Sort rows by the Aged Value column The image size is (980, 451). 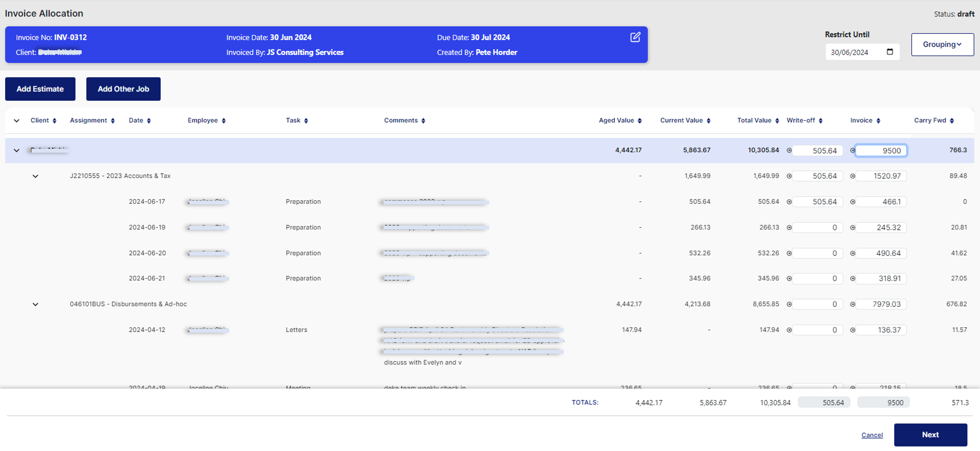(640, 120)
